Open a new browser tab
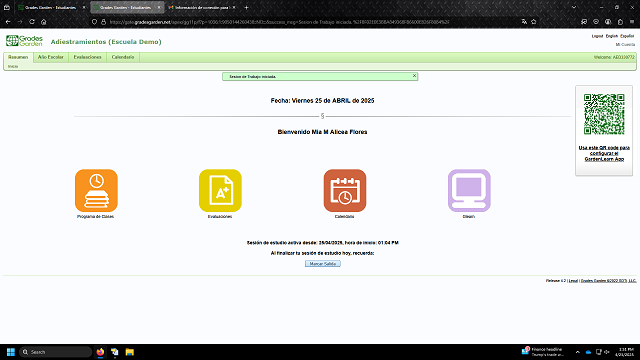This screenshot has width=640, height=360. (x=246, y=7)
